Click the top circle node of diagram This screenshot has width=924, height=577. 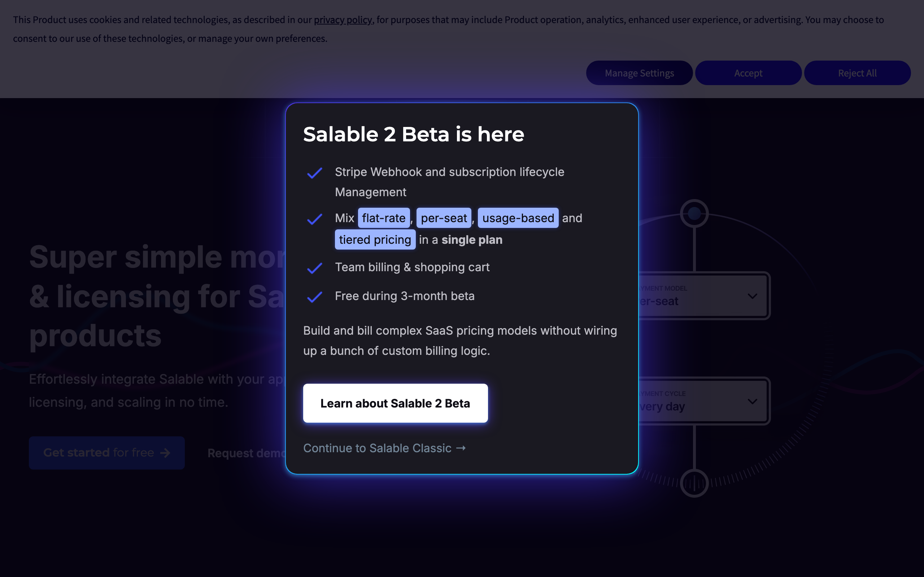tap(694, 213)
